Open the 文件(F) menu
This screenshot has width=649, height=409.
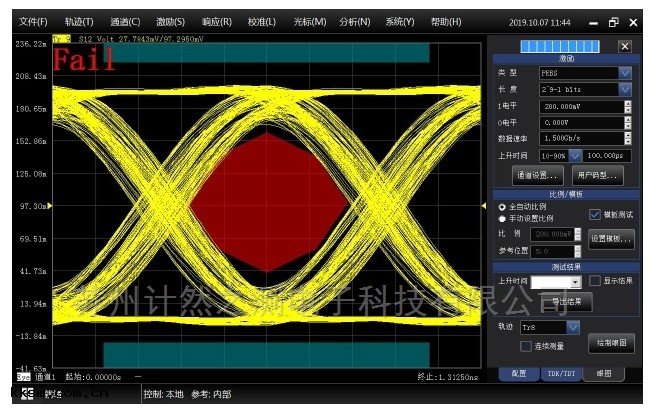pyautogui.click(x=33, y=22)
